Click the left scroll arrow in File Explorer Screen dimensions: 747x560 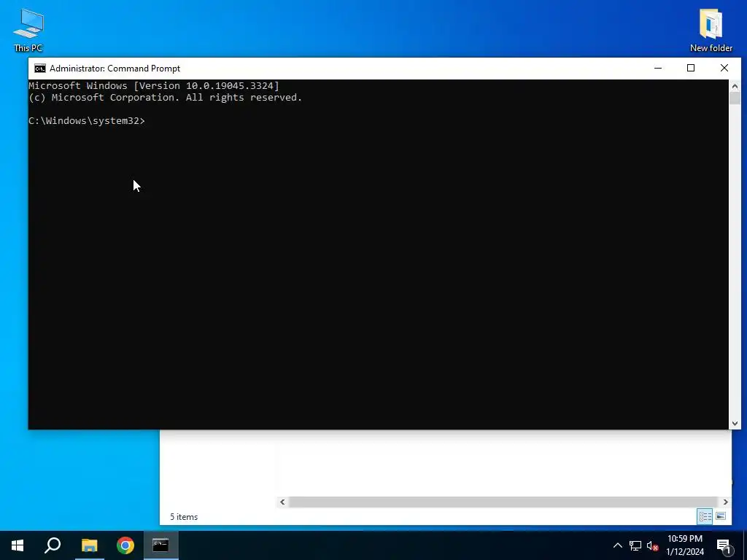[x=282, y=502]
